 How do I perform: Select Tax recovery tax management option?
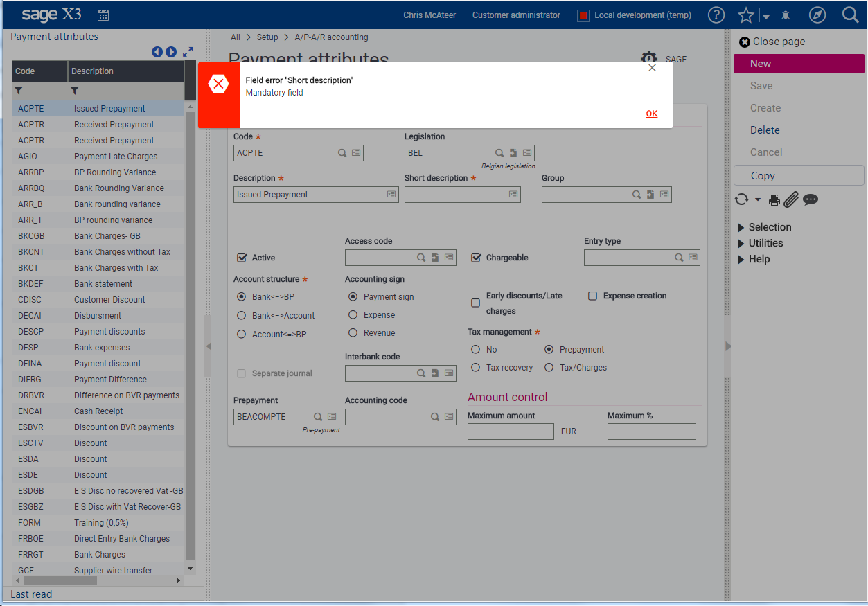(476, 368)
